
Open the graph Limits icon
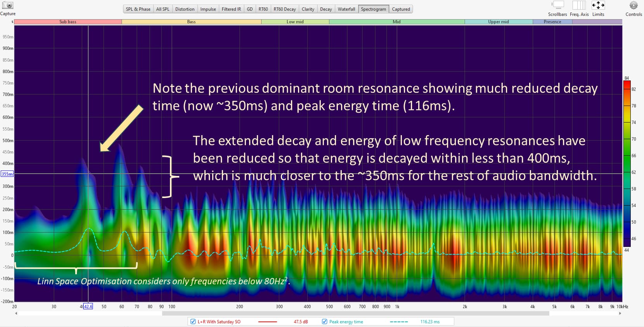598,5
